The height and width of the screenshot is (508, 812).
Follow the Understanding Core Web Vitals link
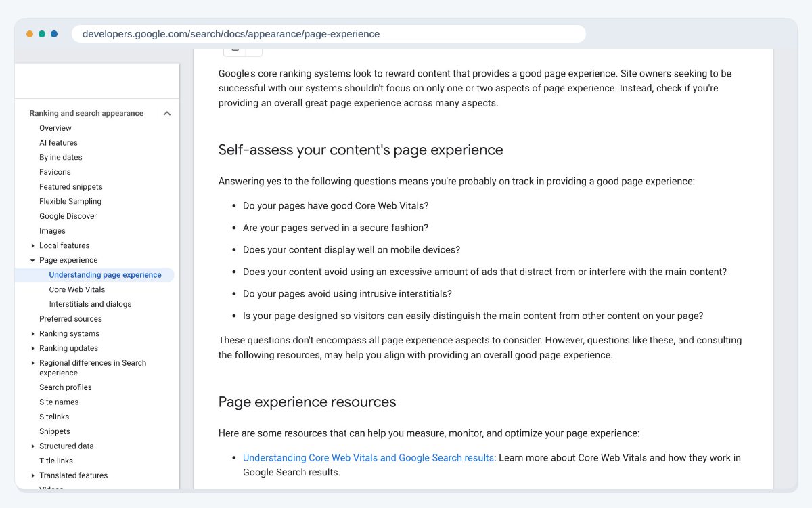coord(368,458)
